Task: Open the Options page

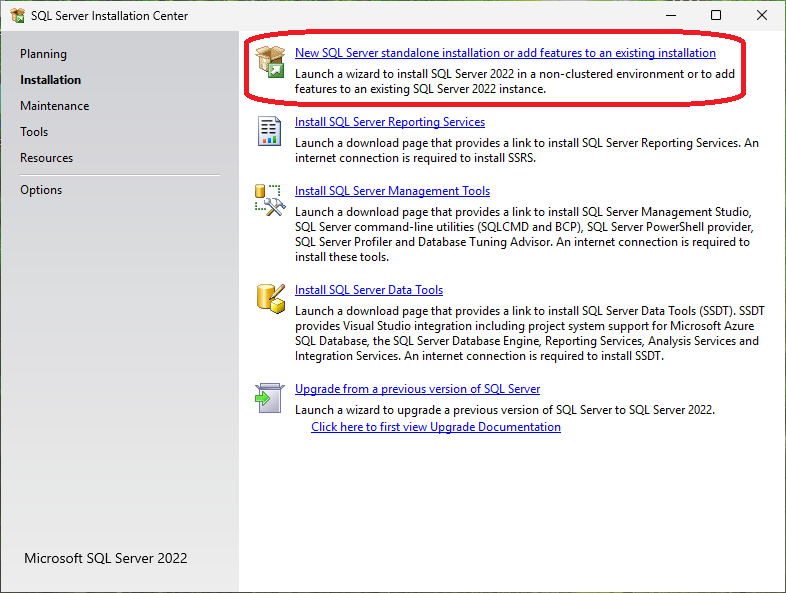Action: 41,190
